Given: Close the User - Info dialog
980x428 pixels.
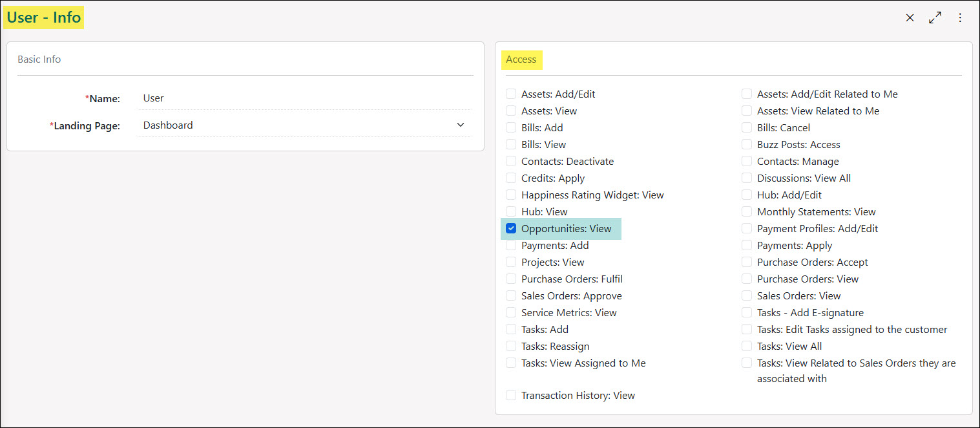Looking at the screenshot, I should 910,17.
